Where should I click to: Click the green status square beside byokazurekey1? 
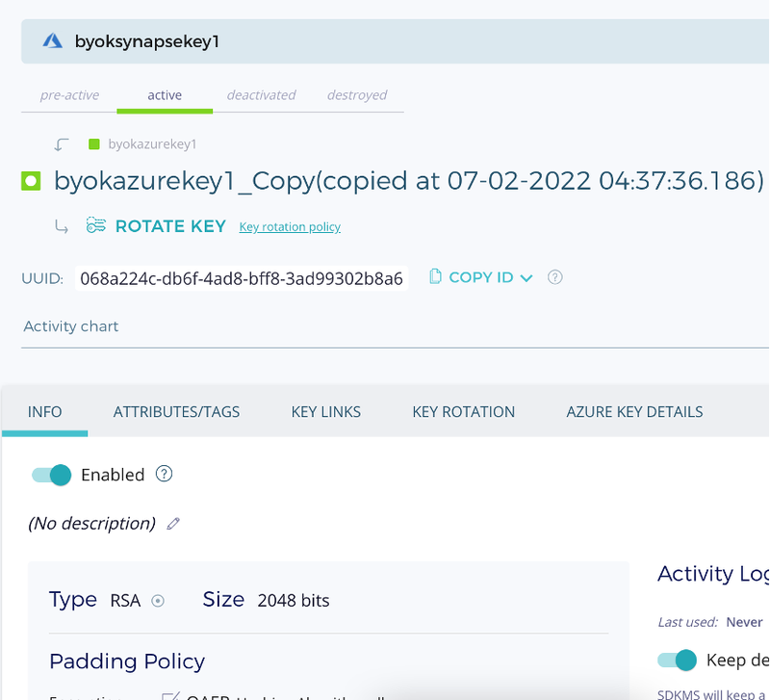(x=93, y=143)
